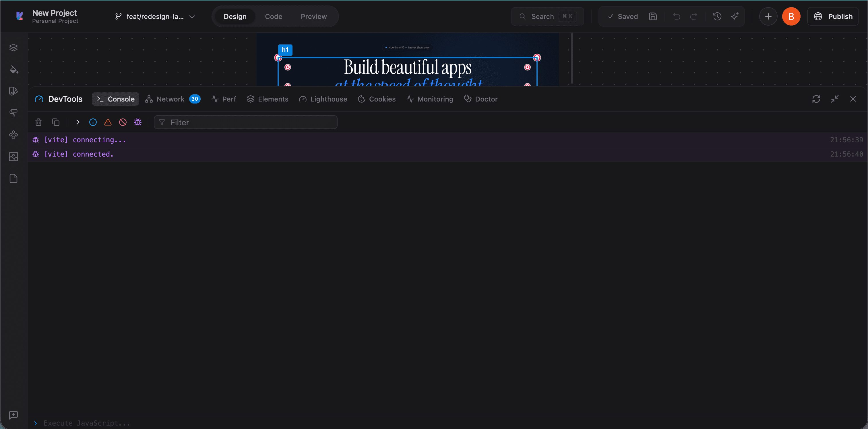868x429 pixels.
Task: Select the paint roller sidebar tool
Action: pyautogui.click(x=13, y=113)
